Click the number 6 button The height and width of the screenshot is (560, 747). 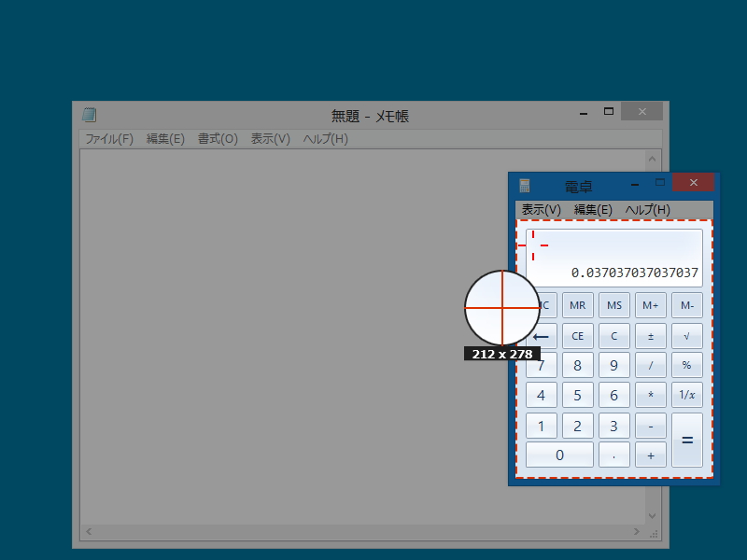[614, 395]
